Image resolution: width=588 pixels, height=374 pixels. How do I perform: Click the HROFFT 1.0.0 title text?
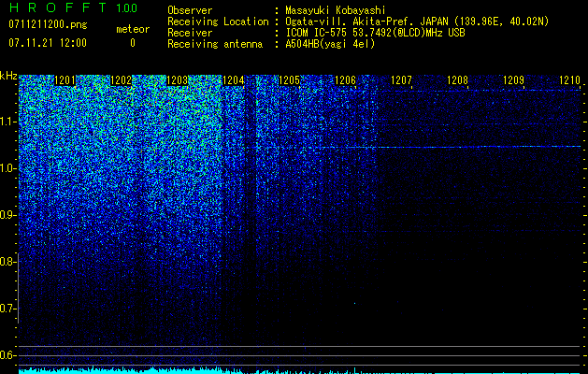coord(73,7)
